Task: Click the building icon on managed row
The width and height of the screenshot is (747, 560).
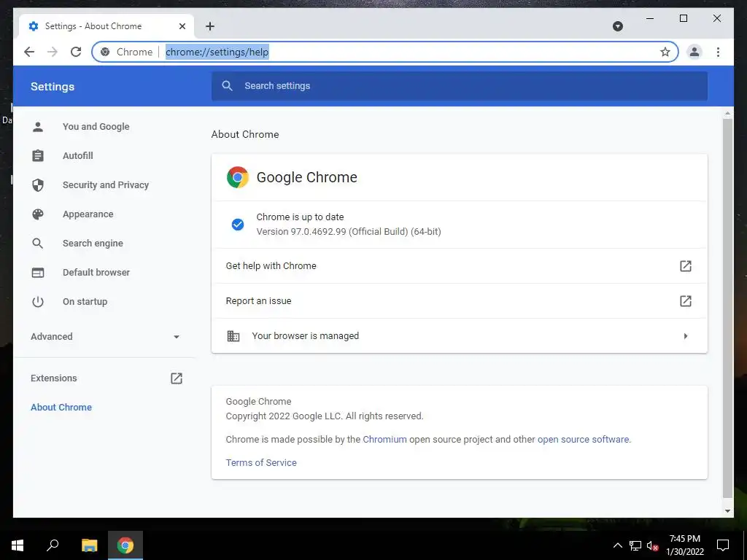Action: coord(233,335)
